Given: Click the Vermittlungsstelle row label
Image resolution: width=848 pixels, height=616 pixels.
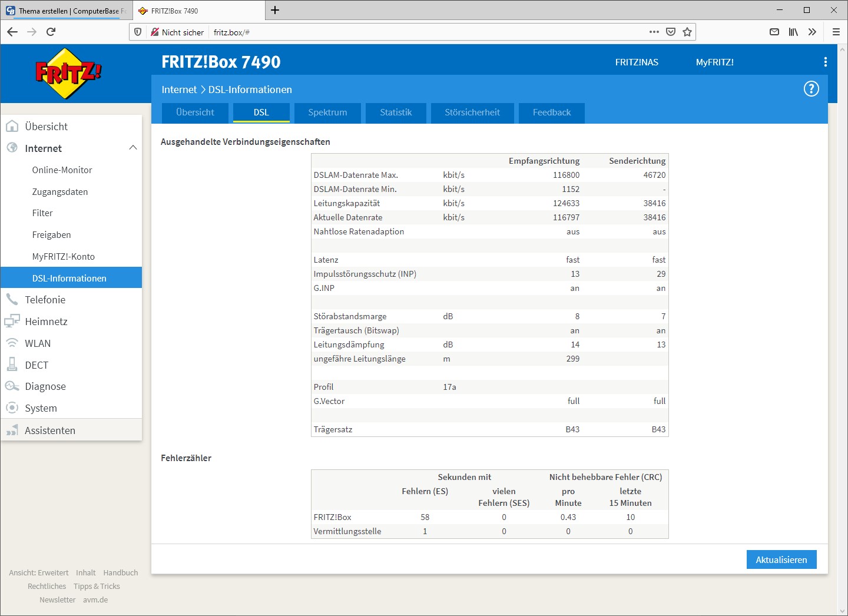Looking at the screenshot, I should click(x=347, y=531).
